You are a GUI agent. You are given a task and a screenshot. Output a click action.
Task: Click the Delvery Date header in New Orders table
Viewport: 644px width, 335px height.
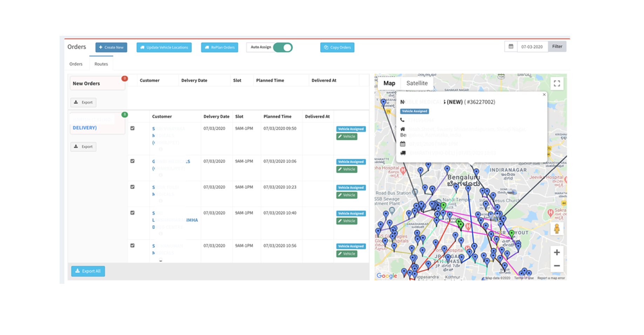[x=194, y=80]
